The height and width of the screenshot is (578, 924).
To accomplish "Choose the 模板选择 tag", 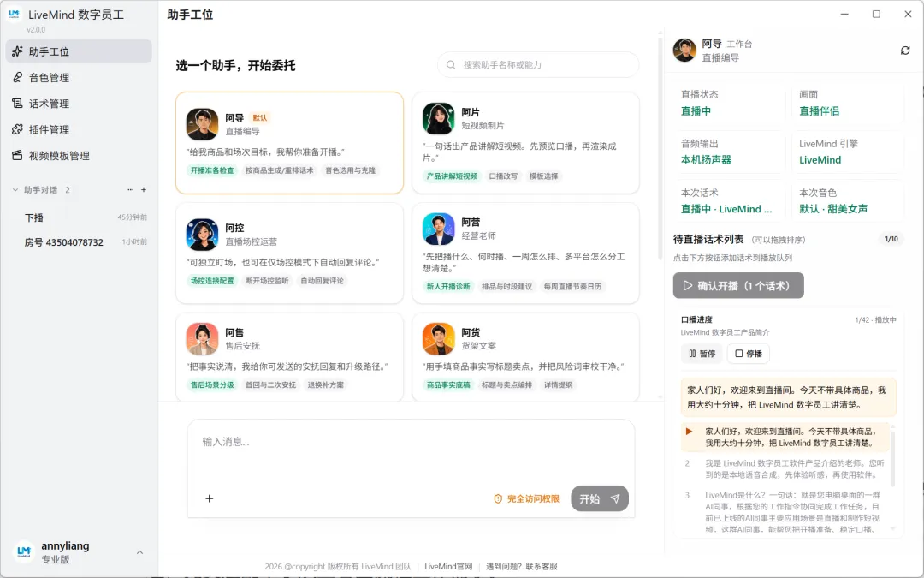I will pyautogui.click(x=543, y=176).
